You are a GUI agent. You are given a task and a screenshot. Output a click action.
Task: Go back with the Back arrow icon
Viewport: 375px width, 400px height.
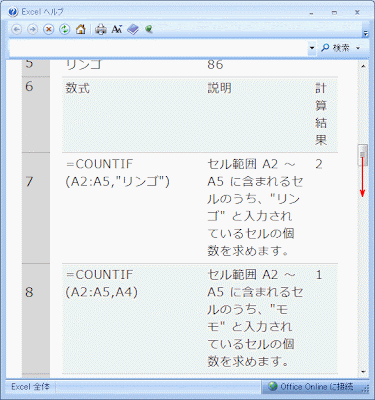pyautogui.click(x=17, y=30)
